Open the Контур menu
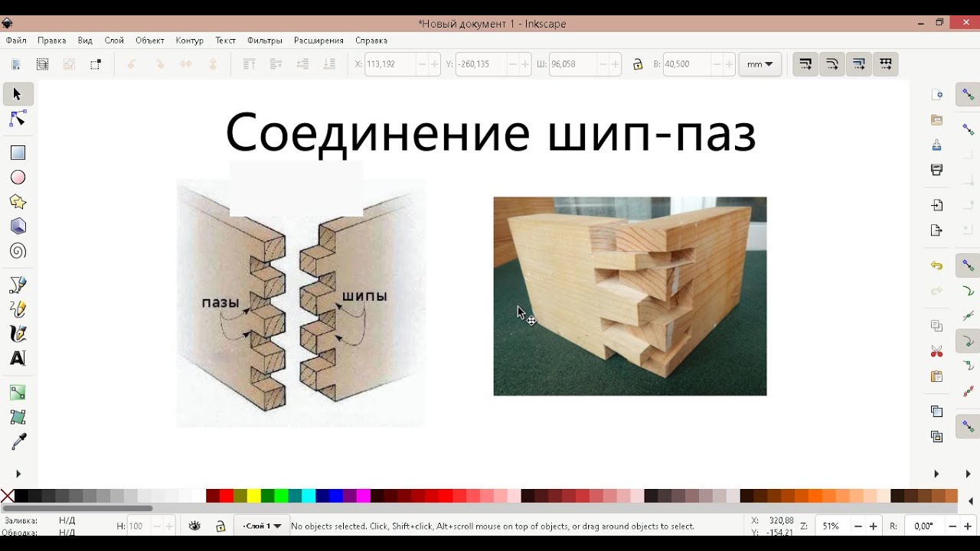This screenshot has height=551, width=980. (x=189, y=41)
